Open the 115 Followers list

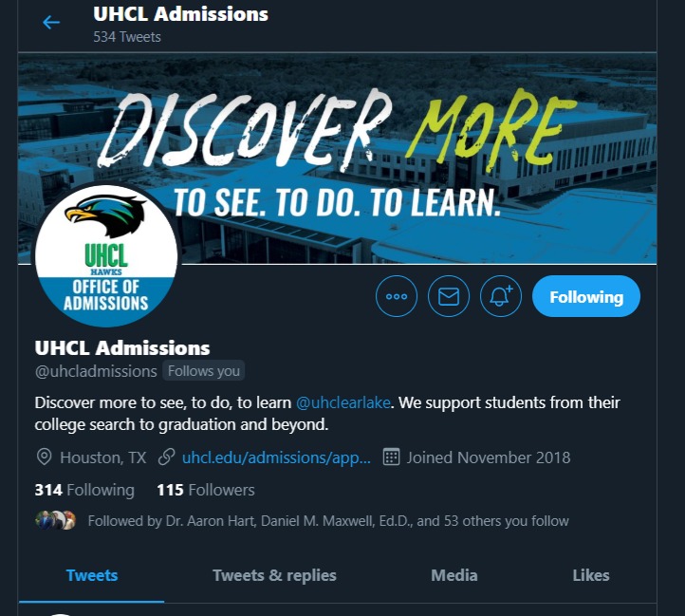pos(206,490)
